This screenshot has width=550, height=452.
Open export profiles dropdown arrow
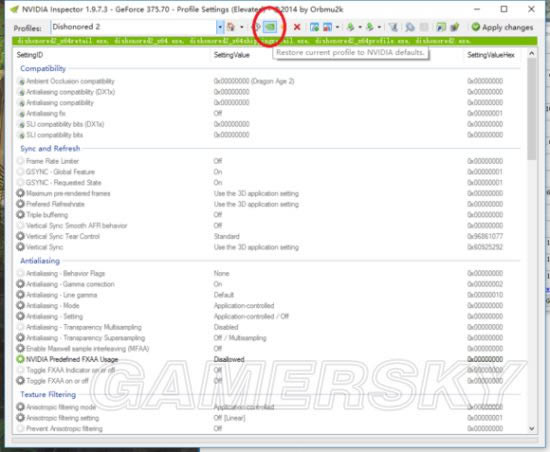click(x=360, y=27)
